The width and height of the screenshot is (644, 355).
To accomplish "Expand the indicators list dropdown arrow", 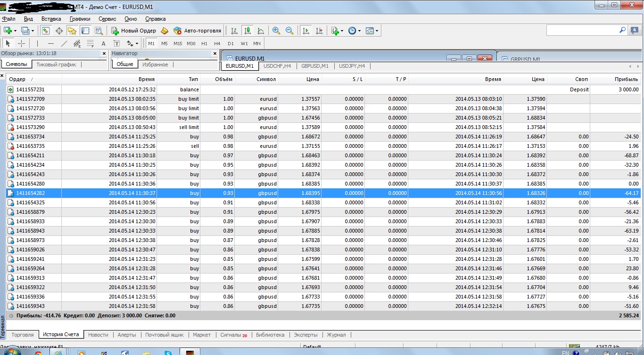I will [342, 31].
